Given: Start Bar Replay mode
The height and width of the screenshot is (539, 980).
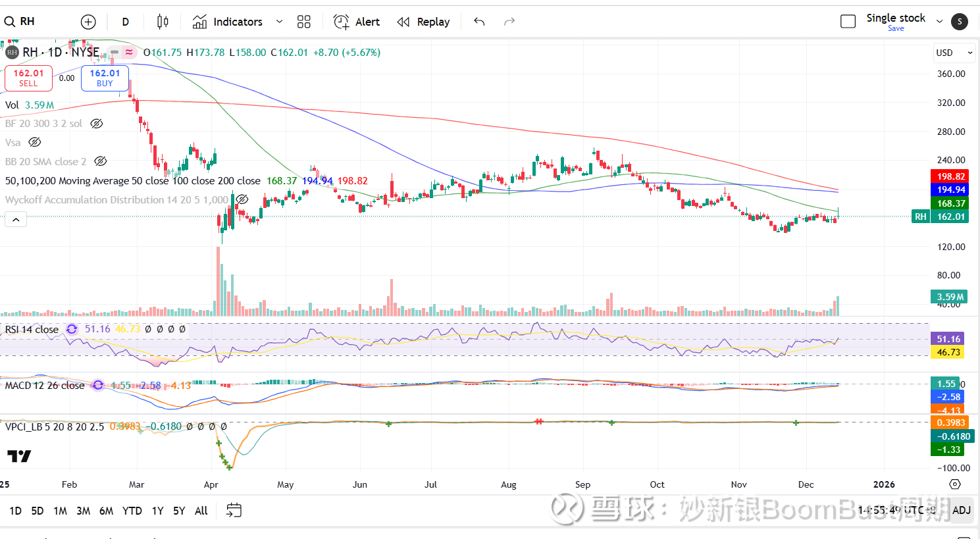Looking at the screenshot, I should 424,22.
